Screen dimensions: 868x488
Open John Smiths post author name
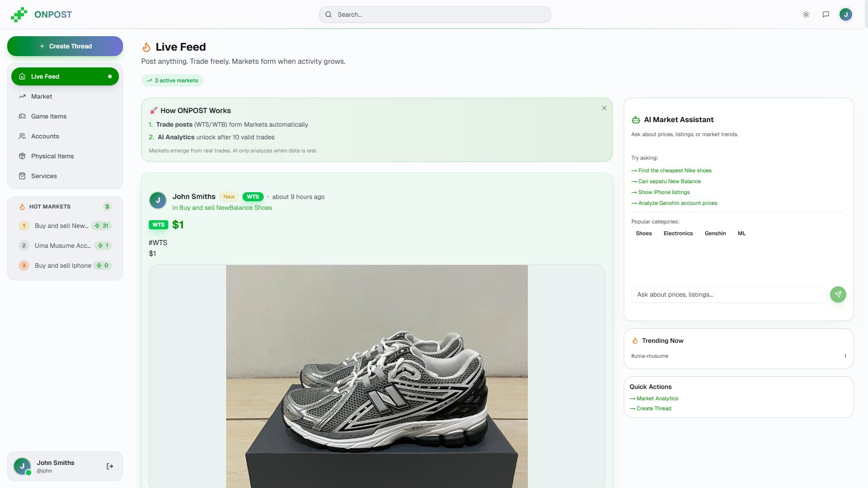(x=194, y=197)
